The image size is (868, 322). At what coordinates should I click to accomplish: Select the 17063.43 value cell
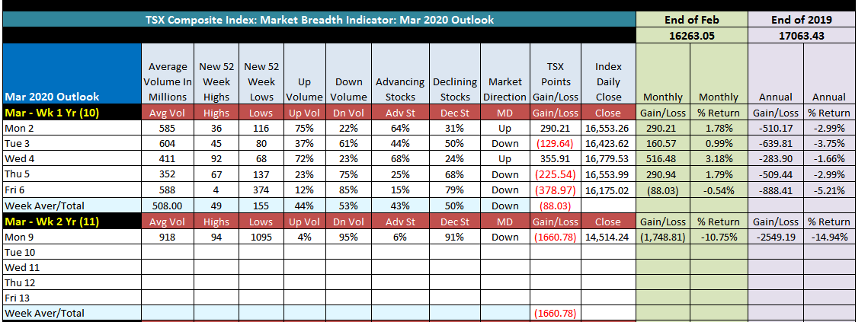pyautogui.click(x=801, y=35)
